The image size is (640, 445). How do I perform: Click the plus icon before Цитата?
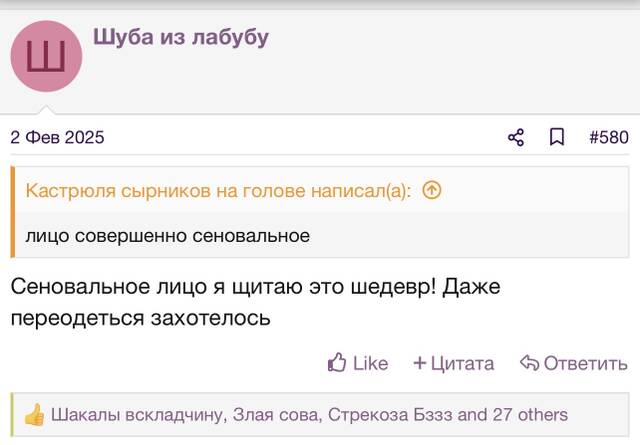(420, 363)
